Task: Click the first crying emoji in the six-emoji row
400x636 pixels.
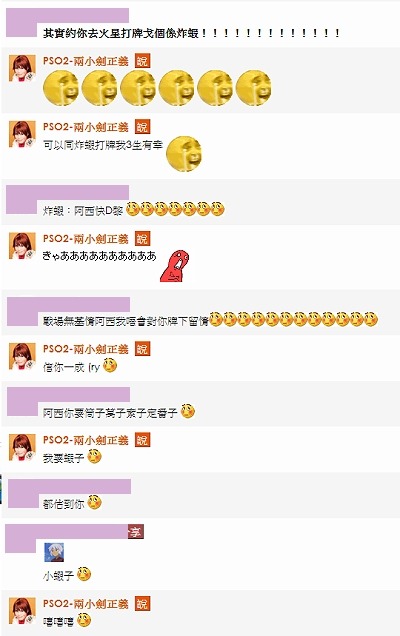Action: pyautogui.click(x=61, y=88)
